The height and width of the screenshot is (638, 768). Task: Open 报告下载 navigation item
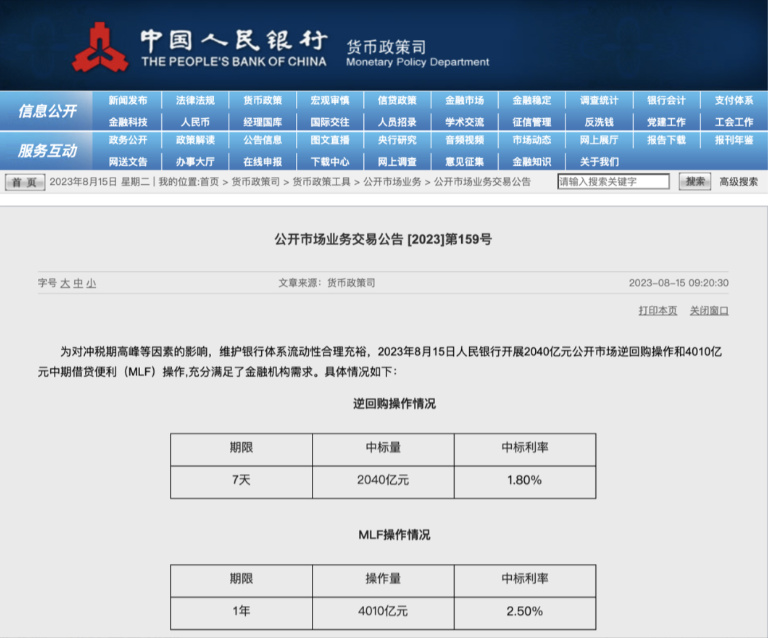pos(666,140)
